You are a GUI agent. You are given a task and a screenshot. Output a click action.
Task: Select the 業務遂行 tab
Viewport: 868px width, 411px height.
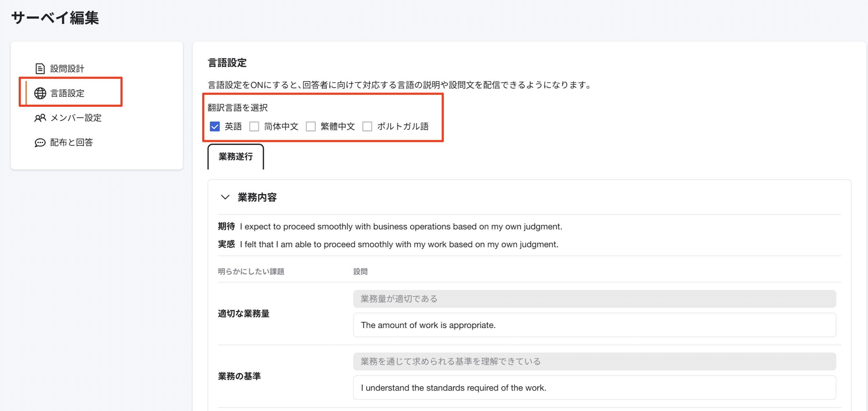(x=236, y=157)
